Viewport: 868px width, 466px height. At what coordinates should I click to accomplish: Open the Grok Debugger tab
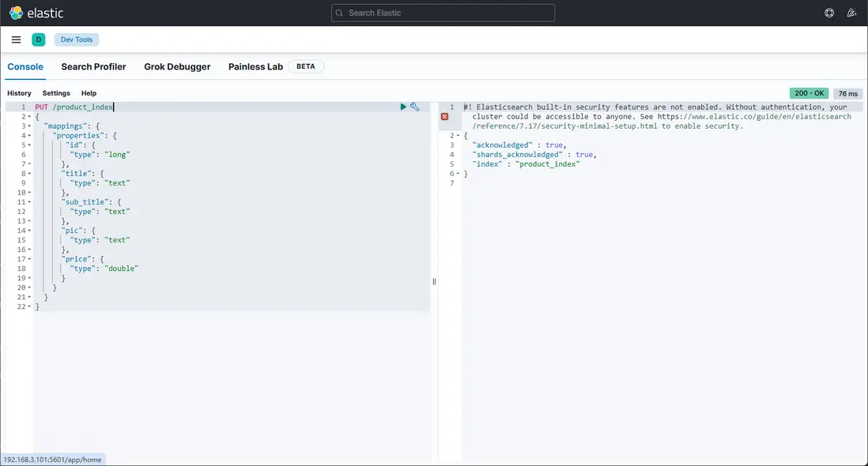pos(177,67)
